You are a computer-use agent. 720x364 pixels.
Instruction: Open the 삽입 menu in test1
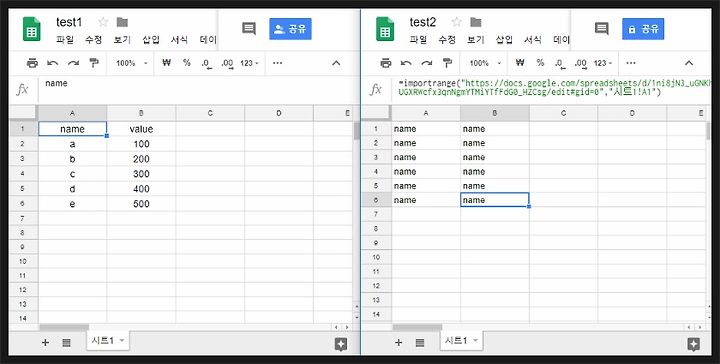151,39
